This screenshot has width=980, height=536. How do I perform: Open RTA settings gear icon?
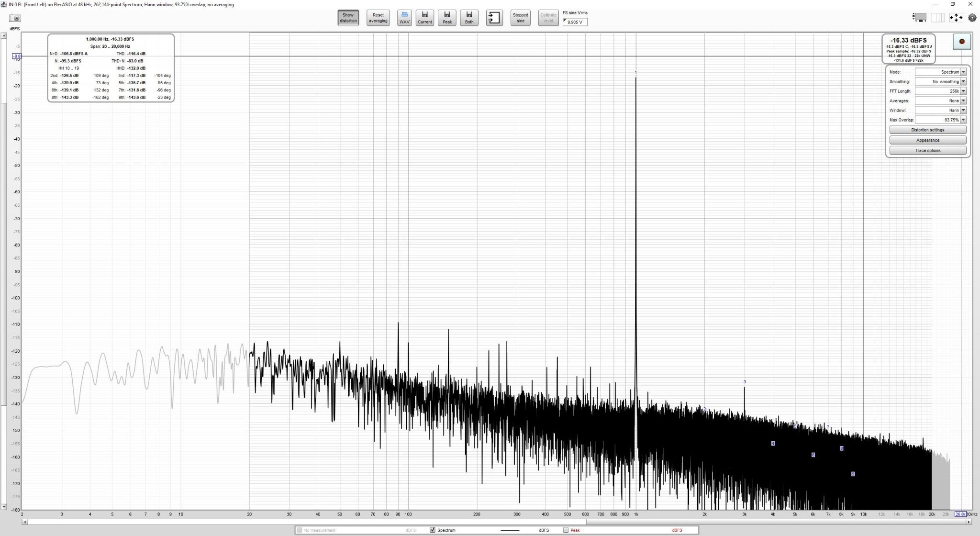(972, 18)
